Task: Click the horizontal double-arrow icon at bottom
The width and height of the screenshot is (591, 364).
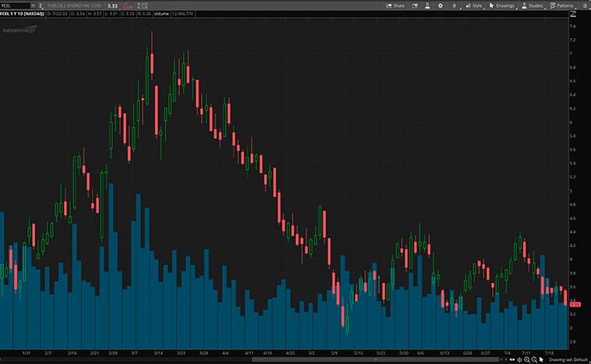Action: (511, 359)
